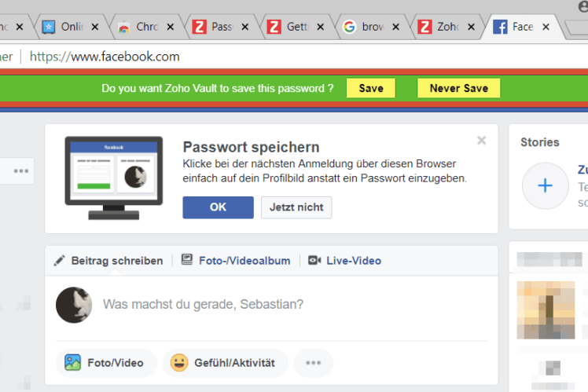Switch to the 'Zoho' browser tab
The image size is (588, 392).
[447, 27]
